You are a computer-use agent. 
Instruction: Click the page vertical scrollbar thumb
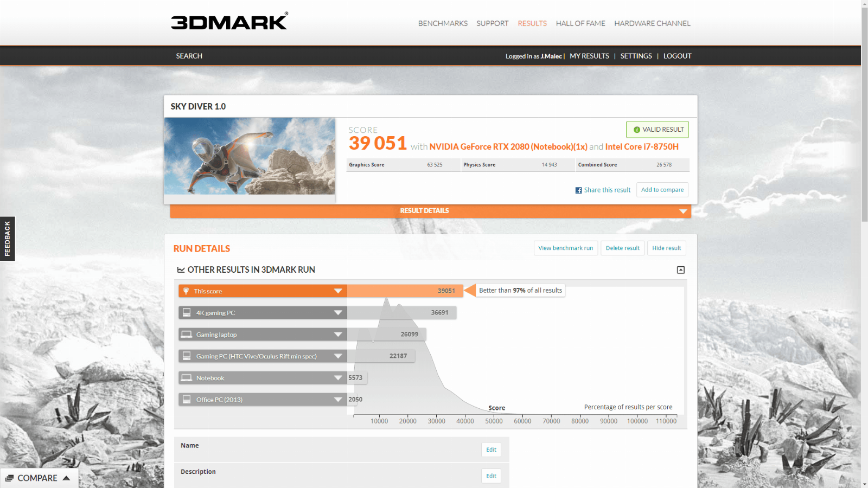[865, 114]
